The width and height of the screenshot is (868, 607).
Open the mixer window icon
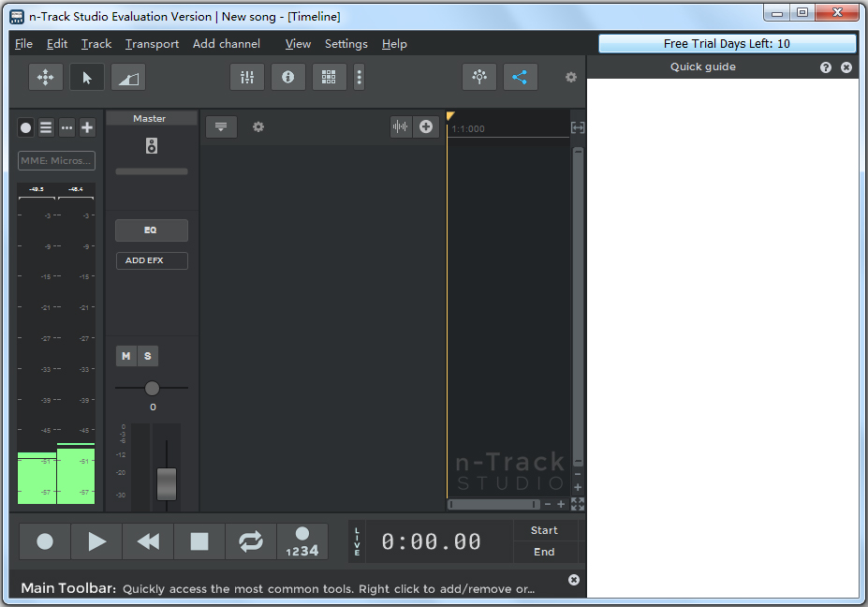[x=247, y=77]
